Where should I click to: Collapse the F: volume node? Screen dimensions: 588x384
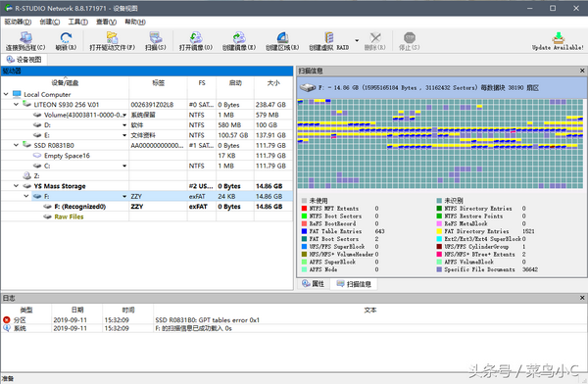tap(26, 196)
